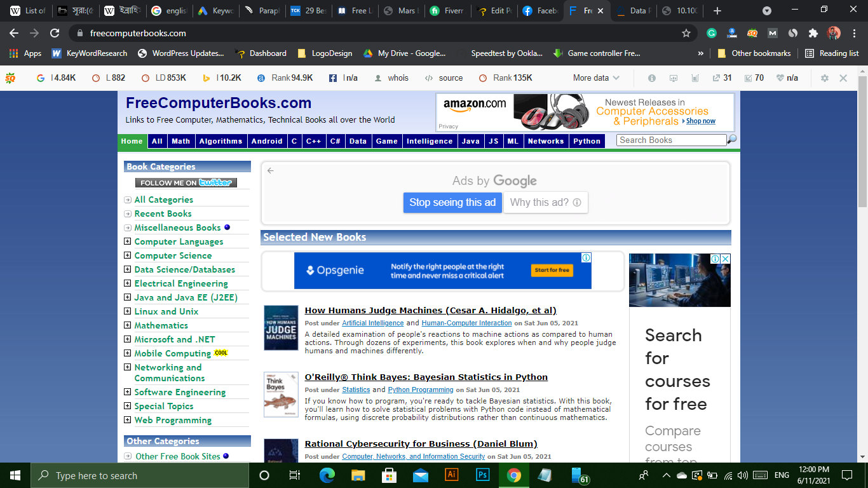Bookmark this page with the star icon
This screenshot has width=868, height=488.
coord(686,33)
